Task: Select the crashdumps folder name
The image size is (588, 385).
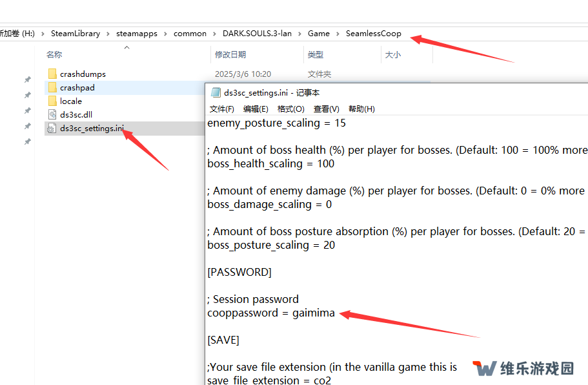Action: [83, 74]
